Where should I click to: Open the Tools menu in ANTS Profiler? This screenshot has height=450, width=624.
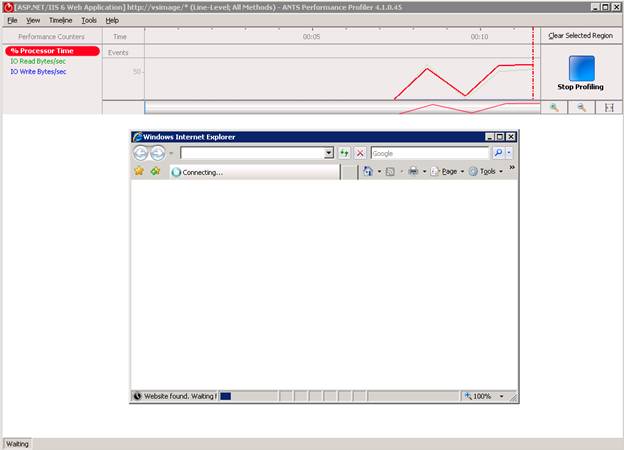89,20
